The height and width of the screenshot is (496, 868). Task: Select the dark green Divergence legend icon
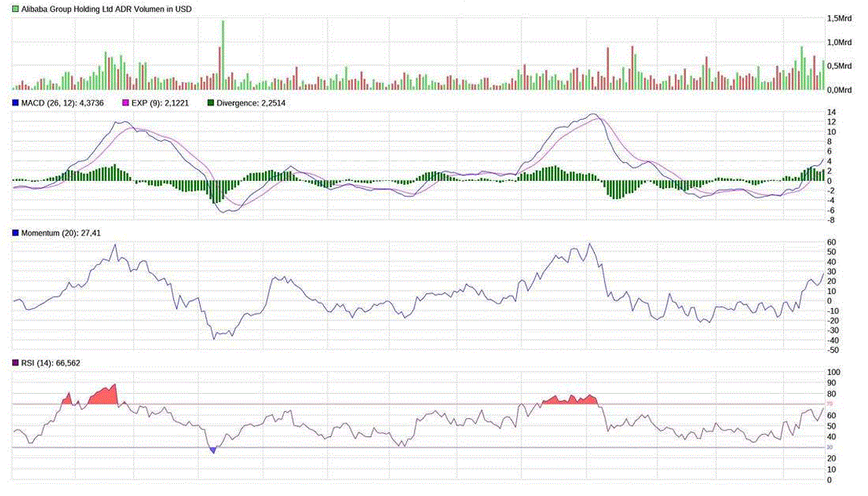coord(210,102)
